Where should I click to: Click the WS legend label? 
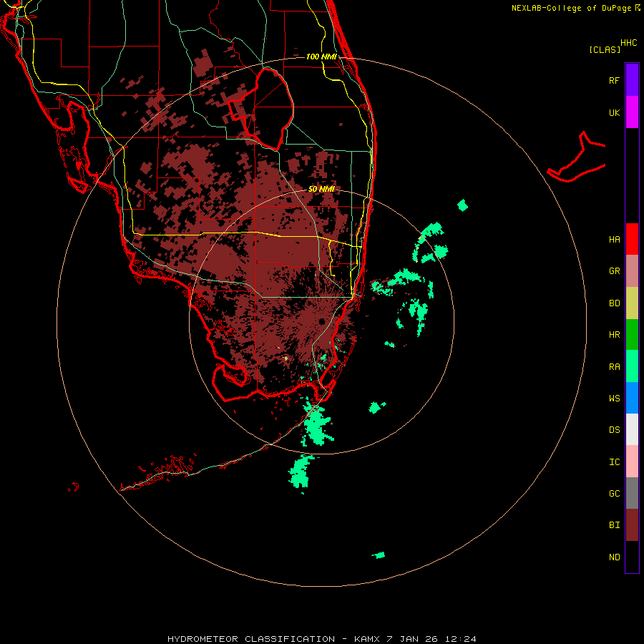614,399
